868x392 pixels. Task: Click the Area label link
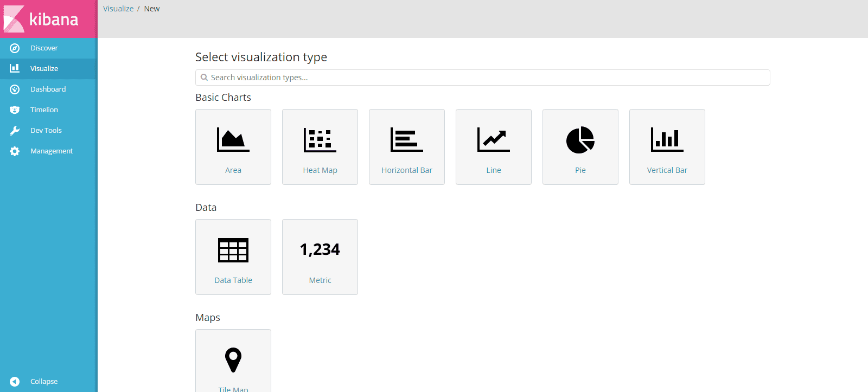click(x=233, y=170)
